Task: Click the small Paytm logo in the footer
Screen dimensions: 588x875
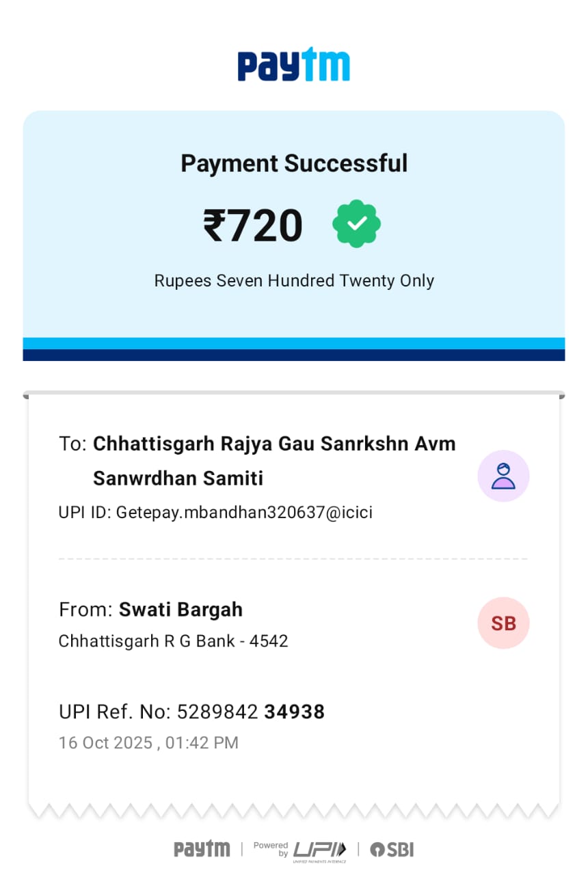Action: click(x=202, y=849)
